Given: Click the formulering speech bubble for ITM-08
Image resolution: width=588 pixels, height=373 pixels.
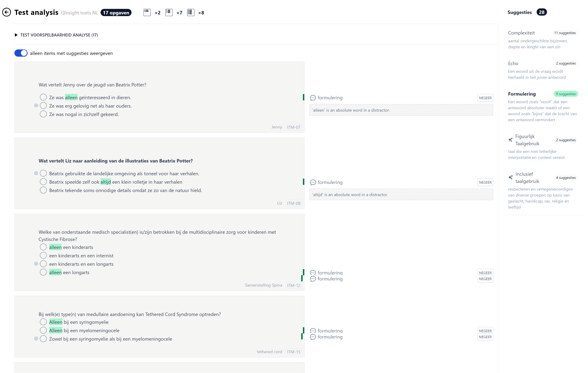Looking at the screenshot, I should click(x=313, y=182).
